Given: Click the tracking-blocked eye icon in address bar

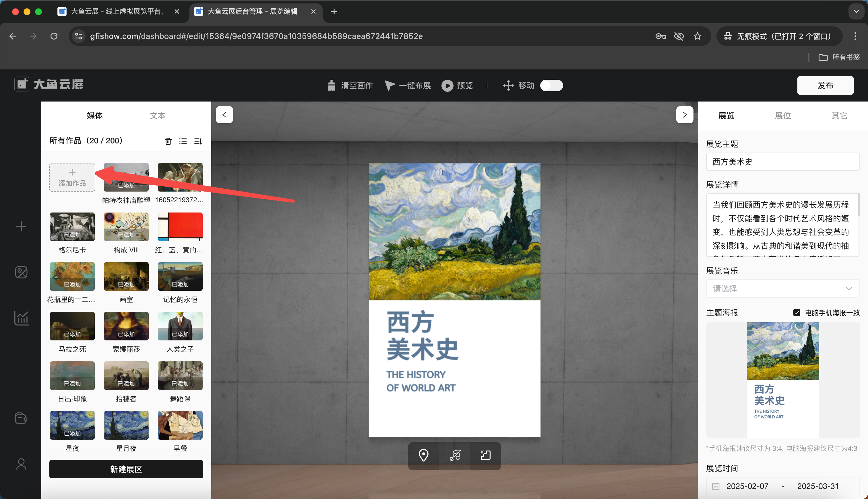Looking at the screenshot, I should 679,36.
